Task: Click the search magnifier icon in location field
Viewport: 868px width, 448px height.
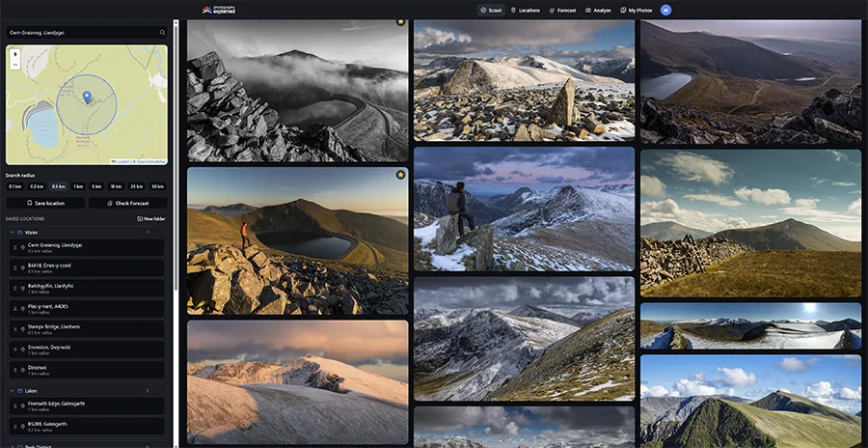Action: [x=162, y=32]
